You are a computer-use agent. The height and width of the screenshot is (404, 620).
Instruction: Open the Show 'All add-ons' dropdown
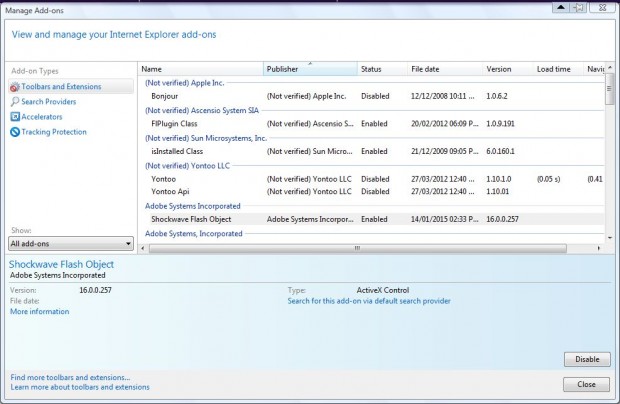click(x=71, y=244)
